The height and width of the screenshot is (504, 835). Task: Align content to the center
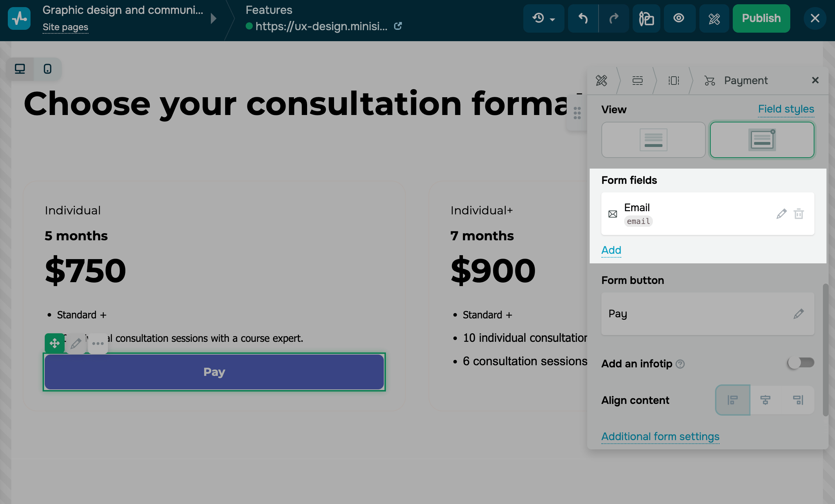765,400
